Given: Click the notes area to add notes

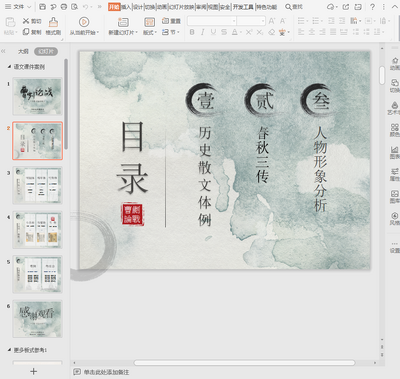Looking at the screenshot, I should pos(106,372).
